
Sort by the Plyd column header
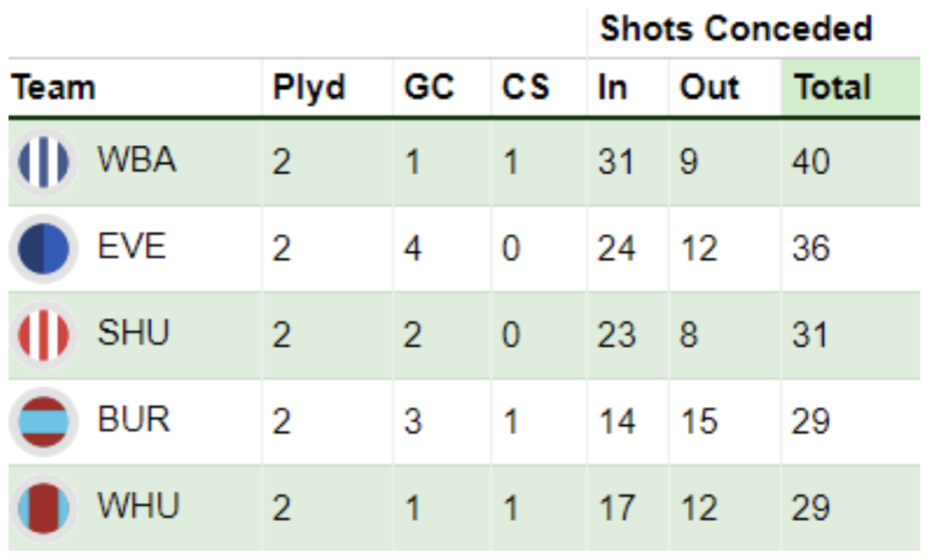309,88
